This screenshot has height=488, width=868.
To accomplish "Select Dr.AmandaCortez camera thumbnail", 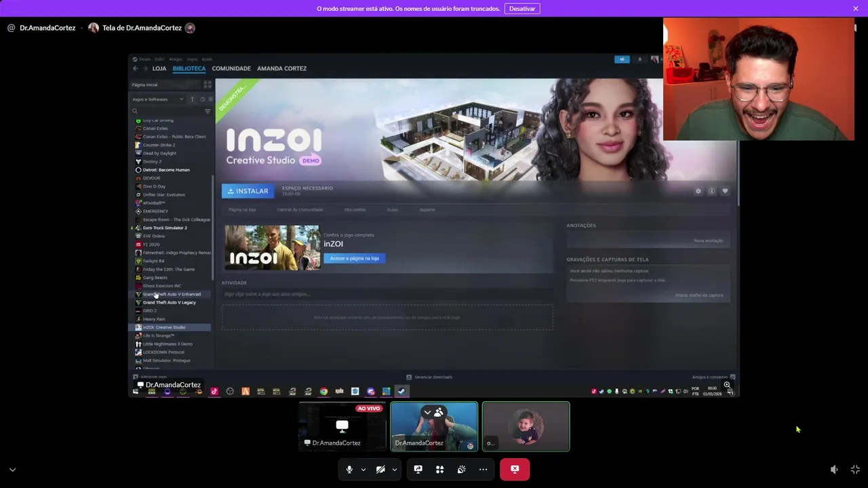I will click(x=434, y=426).
